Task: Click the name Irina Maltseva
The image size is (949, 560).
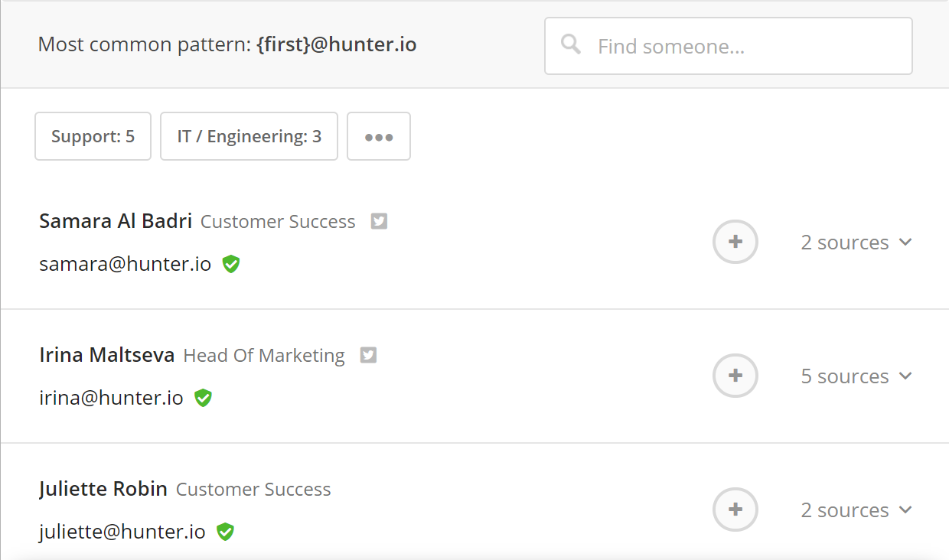Action: pos(107,355)
